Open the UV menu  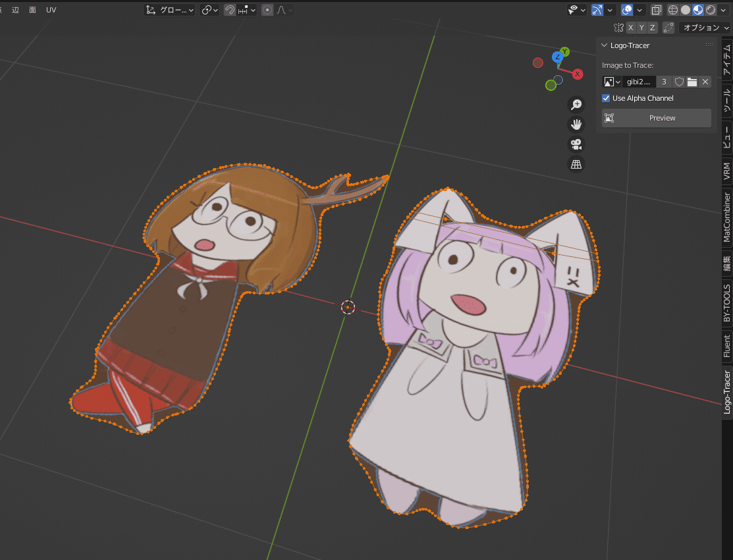click(51, 10)
